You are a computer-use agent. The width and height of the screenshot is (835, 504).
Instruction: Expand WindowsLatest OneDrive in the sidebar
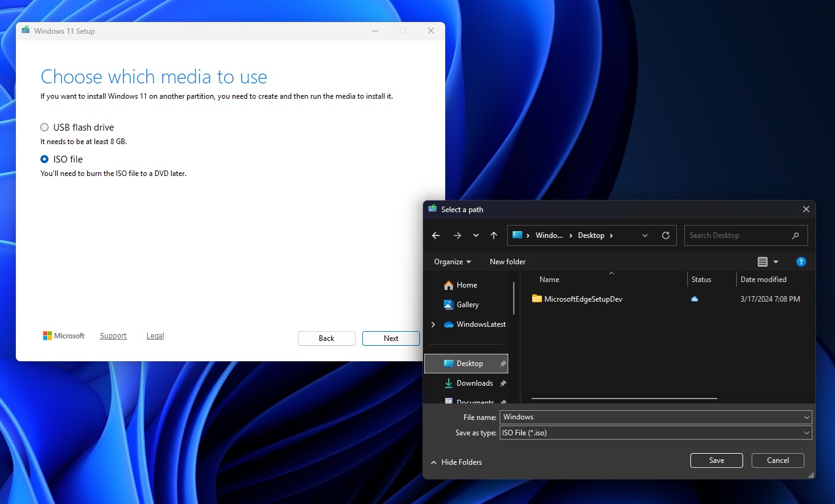(433, 324)
